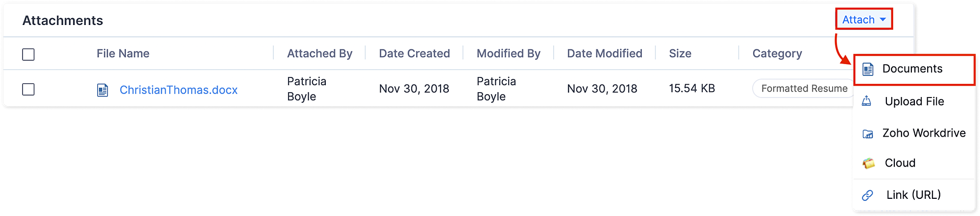Click the Formatted Resume category tag
The height and width of the screenshot is (216, 980).
click(804, 89)
